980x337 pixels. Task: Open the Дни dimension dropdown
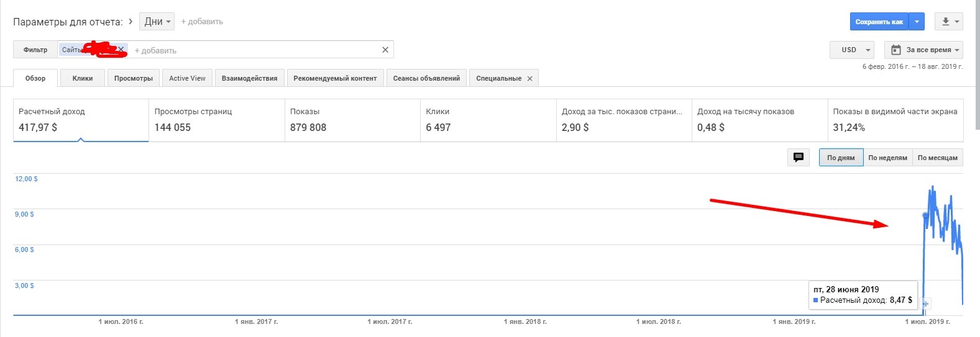(x=157, y=21)
